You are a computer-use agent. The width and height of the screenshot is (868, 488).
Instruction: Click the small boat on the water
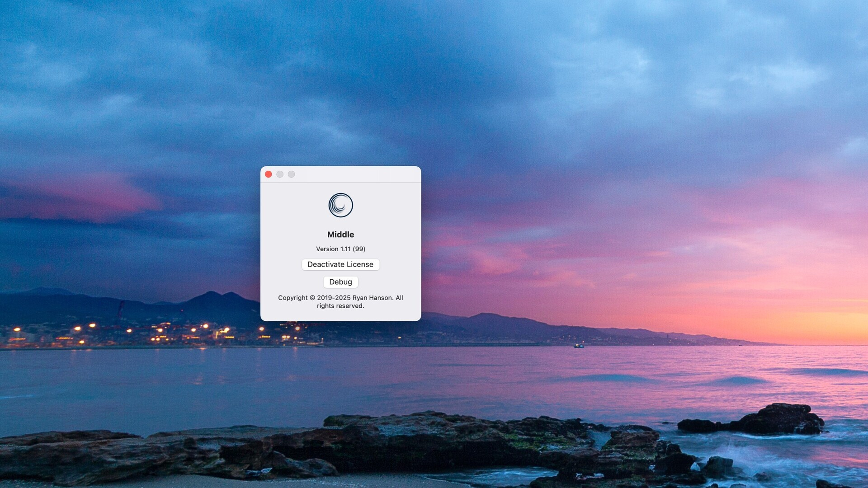pos(579,346)
